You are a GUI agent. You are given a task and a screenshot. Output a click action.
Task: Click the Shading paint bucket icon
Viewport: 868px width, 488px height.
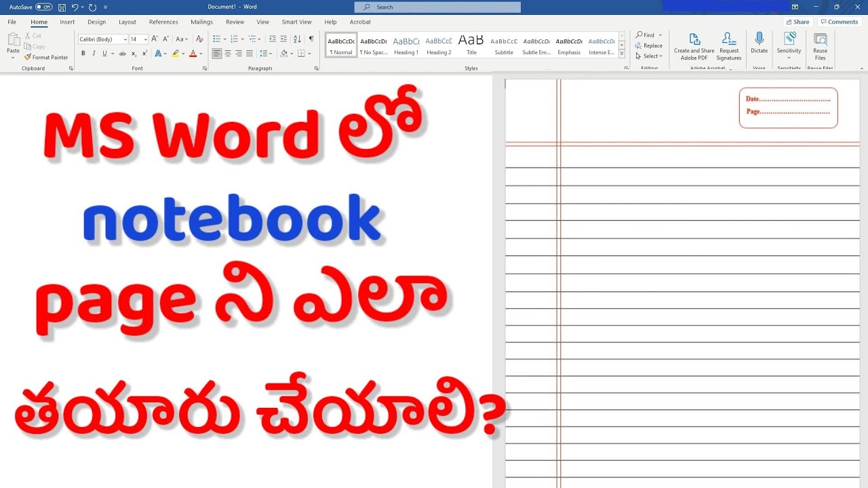283,53
